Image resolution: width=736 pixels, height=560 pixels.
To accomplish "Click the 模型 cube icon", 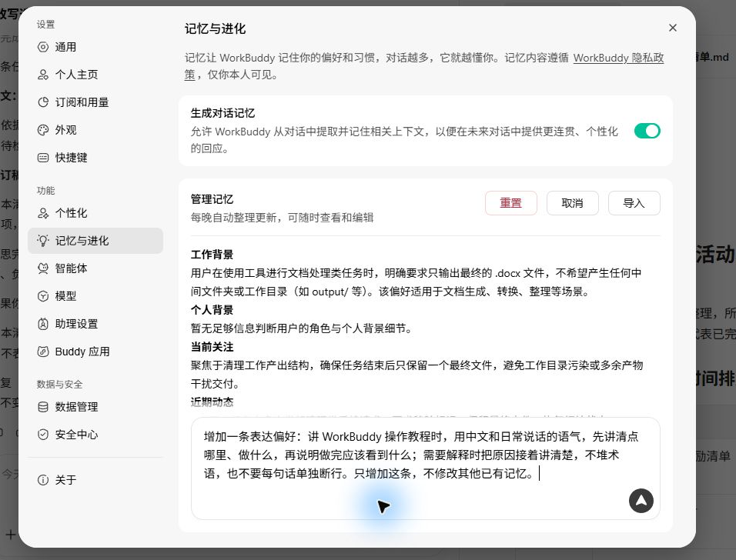I will (42, 296).
